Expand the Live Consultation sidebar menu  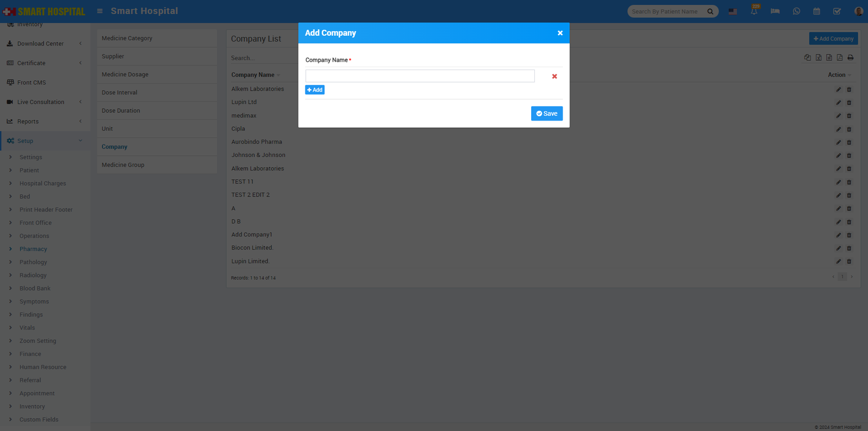(x=44, y=102)
